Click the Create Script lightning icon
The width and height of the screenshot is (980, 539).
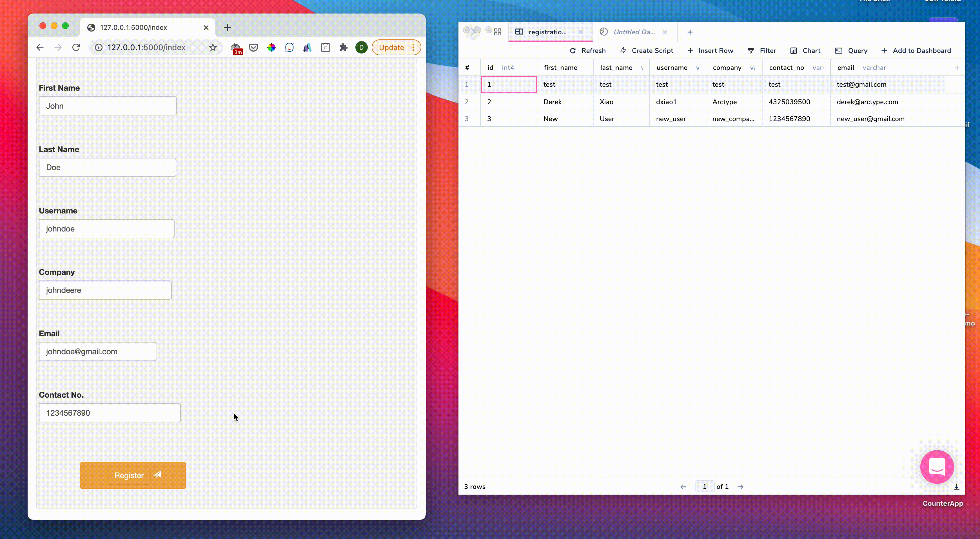pos(623,51)
